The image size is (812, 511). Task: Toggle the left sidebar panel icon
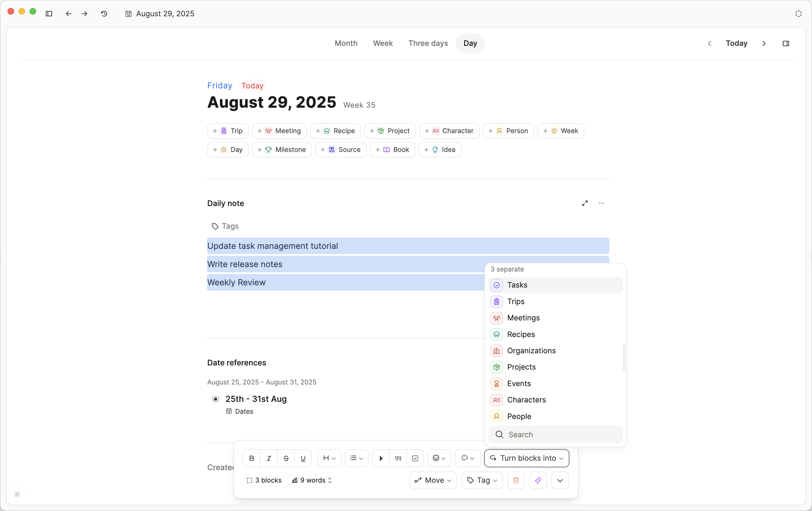[x=49, y=14]
